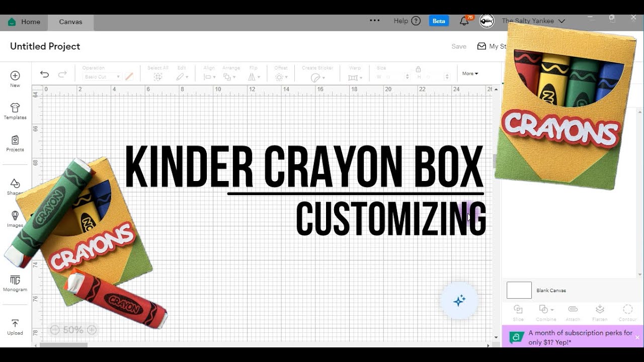Viewport: 644px width, 362px height.
Task: Open notifications bell
Action: point(464,21)
